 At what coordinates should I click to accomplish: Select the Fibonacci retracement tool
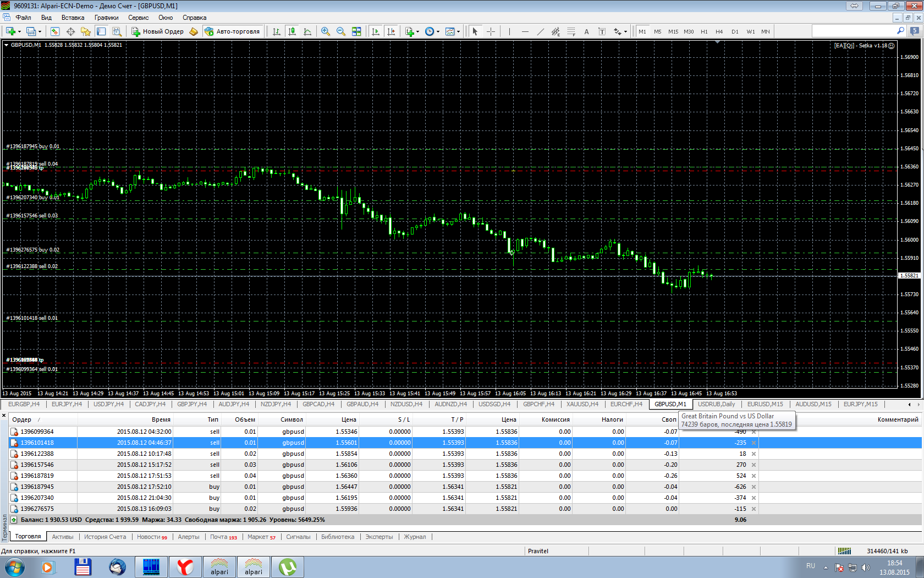click(571, 31)
